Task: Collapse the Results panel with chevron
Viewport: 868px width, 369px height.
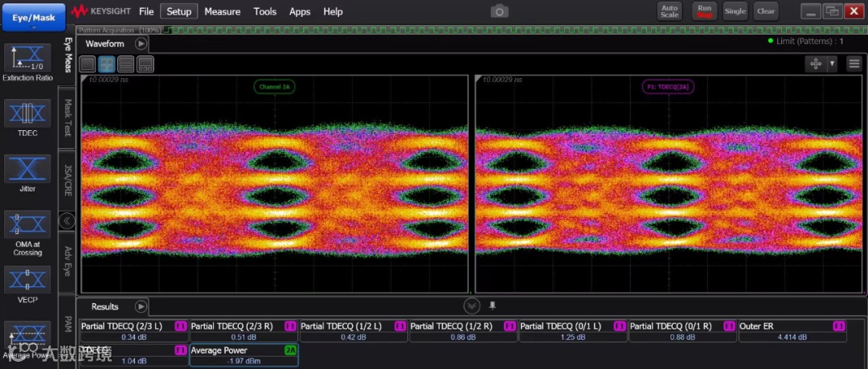Action: point(472,305)
